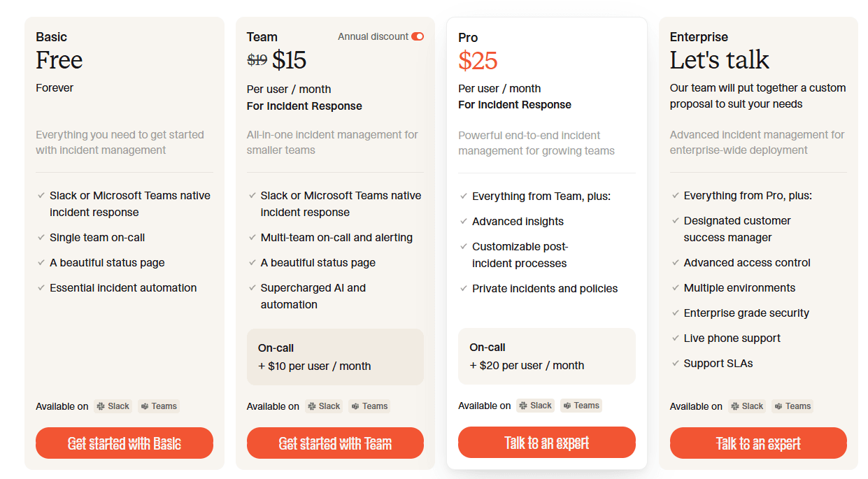Click Slack badge in Enterprise plan

748,406
